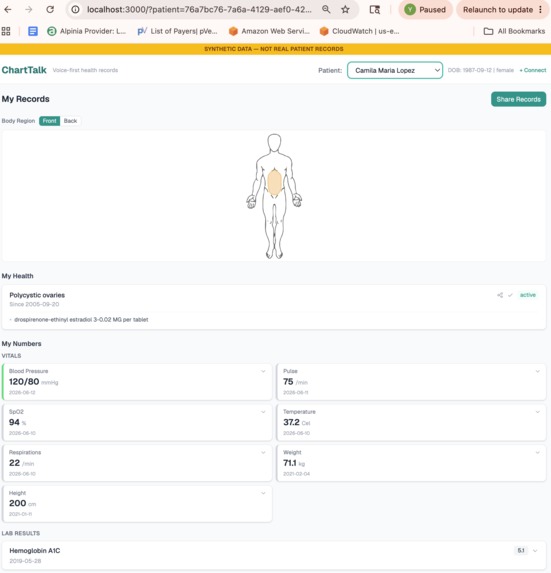Click the 5.1 Hemoglobin A1C value badge

(x=521, y=551)
